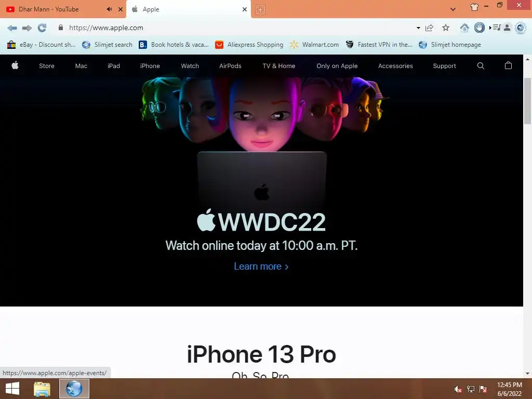Image resolution: width=532 pixels, height=399 pixels.
Task: Click the Apple logo in site navigation
Action: (15, 65)
